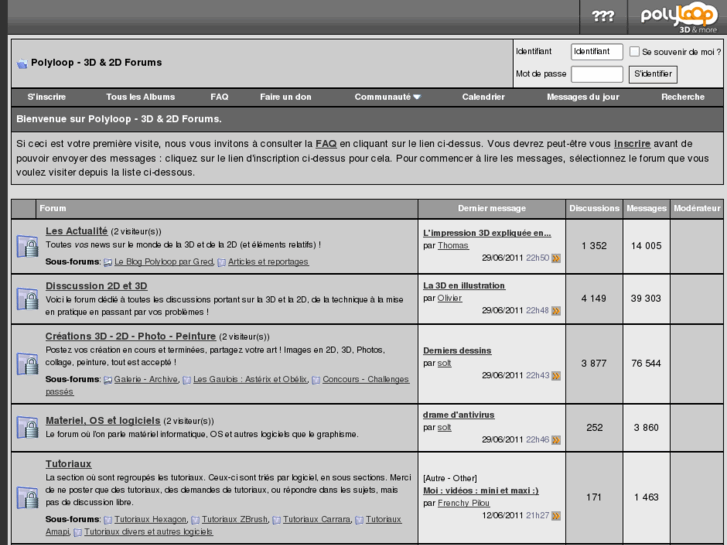Follow inscrire link in welcome text
Image resolution: width=727 pixels, height=545 pixels.
pos(632,144)
